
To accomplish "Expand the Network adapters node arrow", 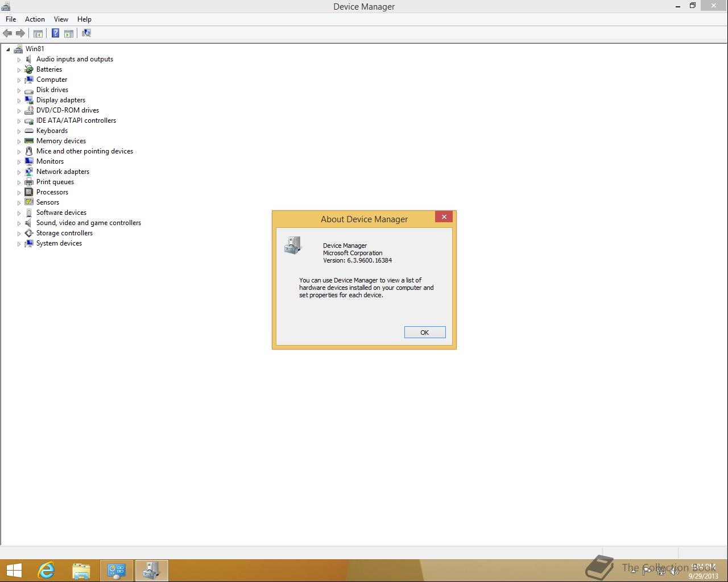I will point(19,172).
